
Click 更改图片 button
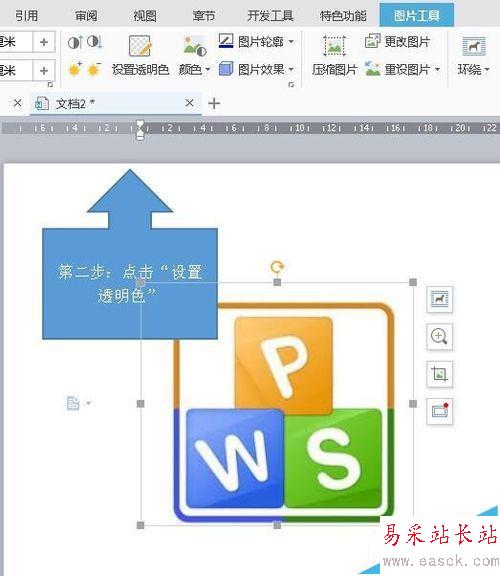pos(398,42)
